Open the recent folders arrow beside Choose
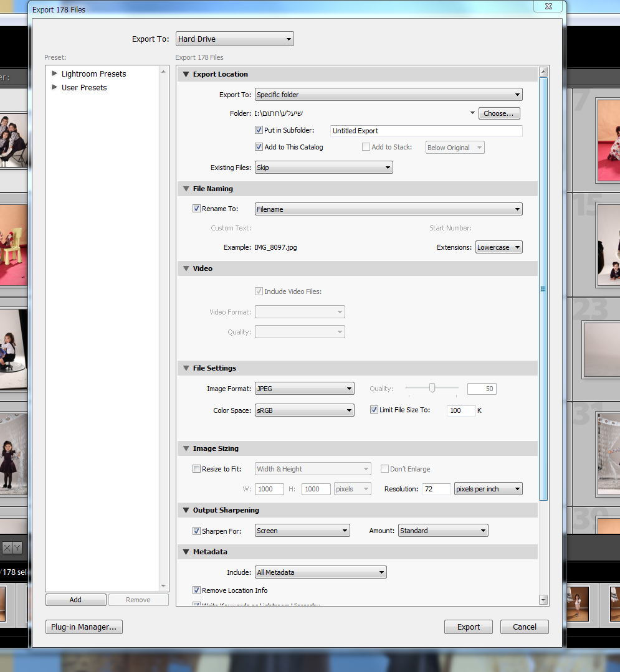This screenshot has width=620, height=672. (x=472, y=113)
